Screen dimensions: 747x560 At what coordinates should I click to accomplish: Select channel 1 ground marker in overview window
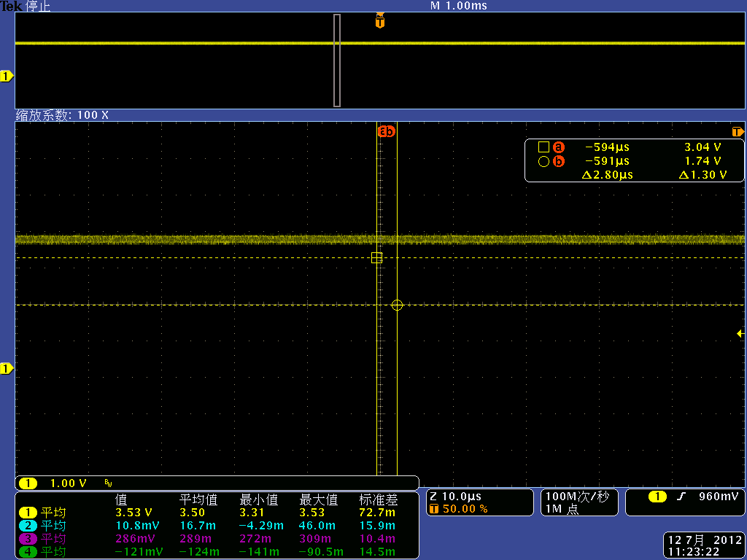click(x=7, y=76)
